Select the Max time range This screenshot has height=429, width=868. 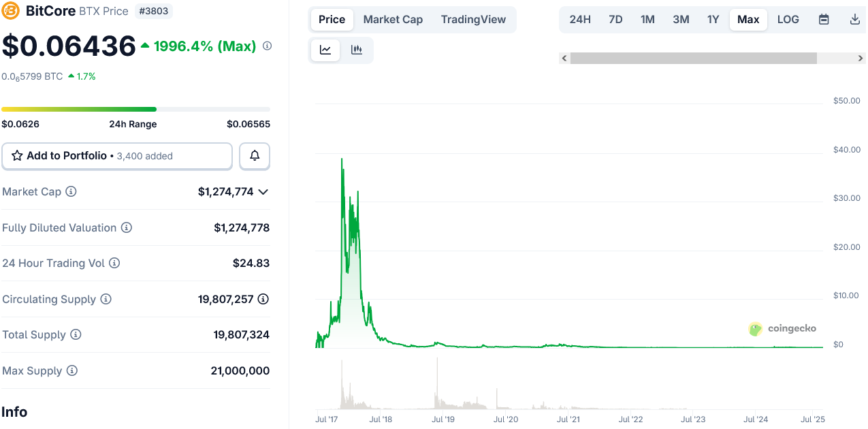(748, 20)
